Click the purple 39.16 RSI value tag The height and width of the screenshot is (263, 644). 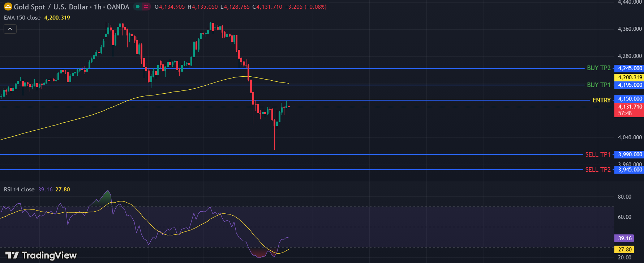click(x=624, y=238)
